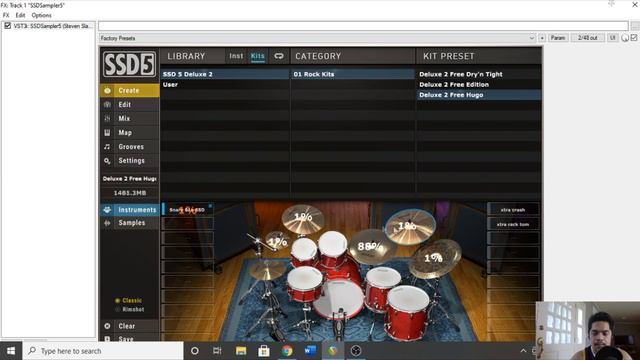Expand the Factory Presets dropdown
640x360 pixels.
pyautogui.click(x=531, y=38)
